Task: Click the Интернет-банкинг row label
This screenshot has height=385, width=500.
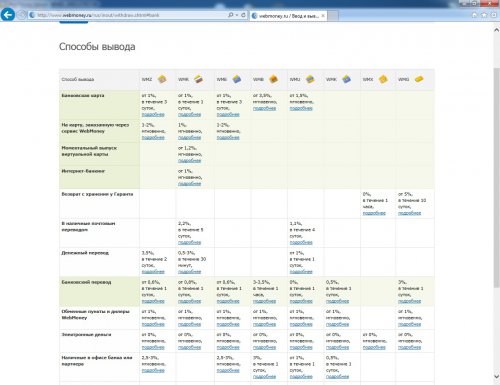Action: (83, 171)
